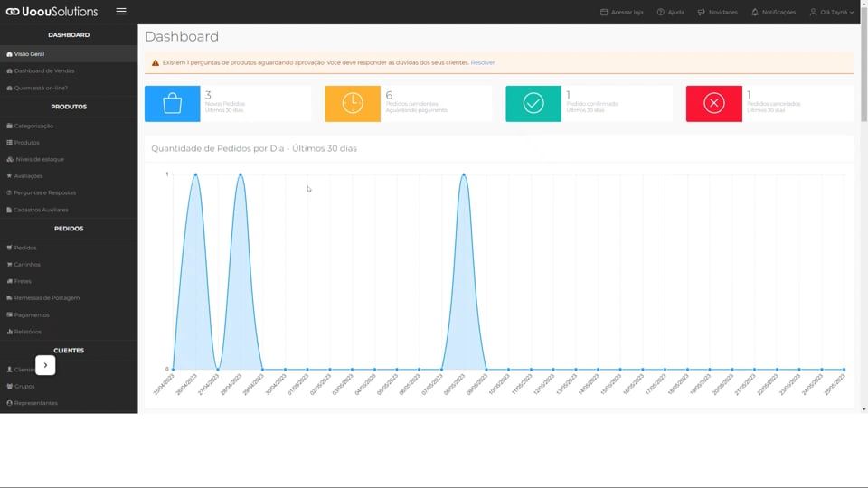Click the 08/05/2023 peak data point
The image size is (868, 488).
click(x=464, y=174)
